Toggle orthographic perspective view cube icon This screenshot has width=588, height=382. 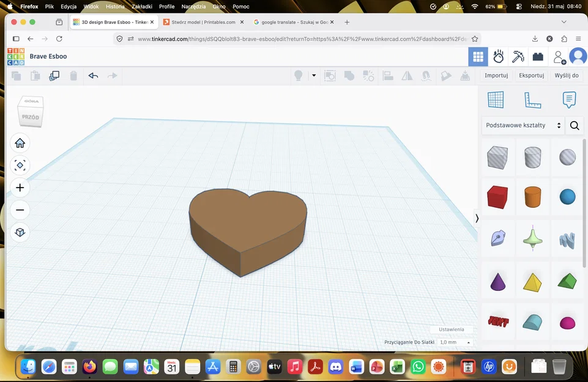click(x=20, y=233)
